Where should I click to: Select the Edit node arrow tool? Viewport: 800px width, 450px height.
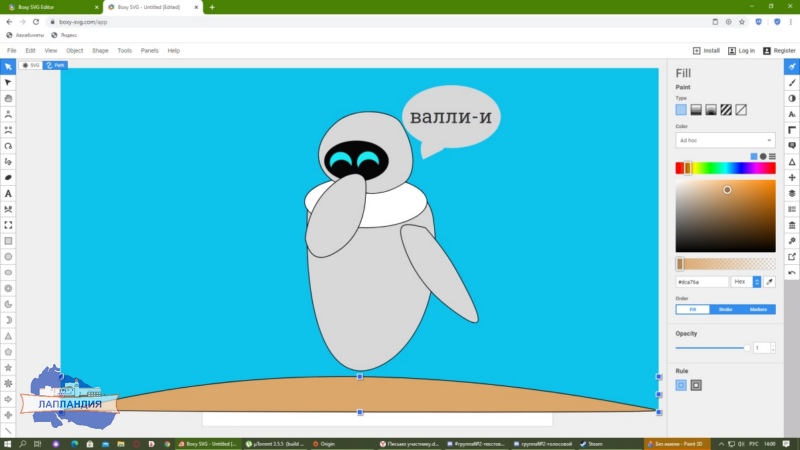(x=8, y=82)
